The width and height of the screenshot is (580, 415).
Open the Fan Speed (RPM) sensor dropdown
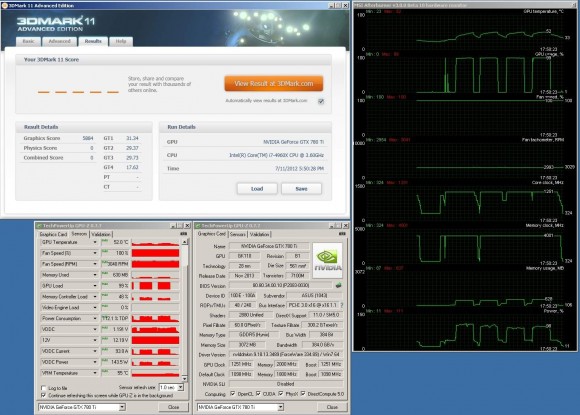coord(95,264)
